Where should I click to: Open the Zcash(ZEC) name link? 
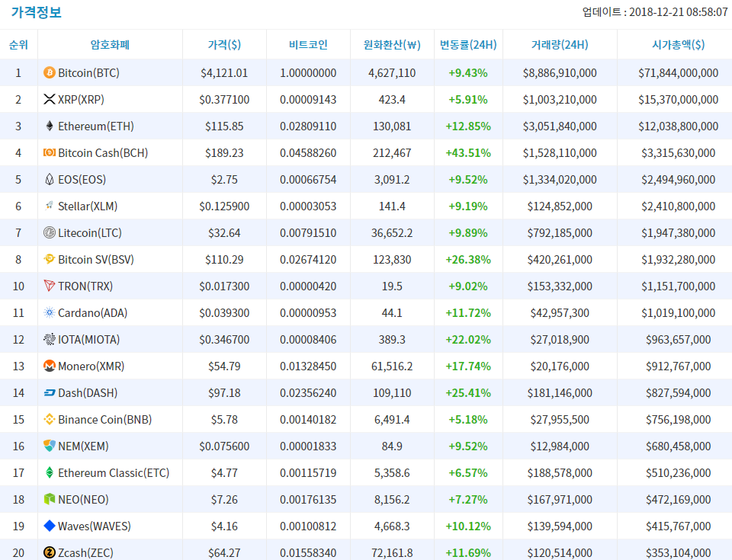pyautogui.click(x=85, y=552)
